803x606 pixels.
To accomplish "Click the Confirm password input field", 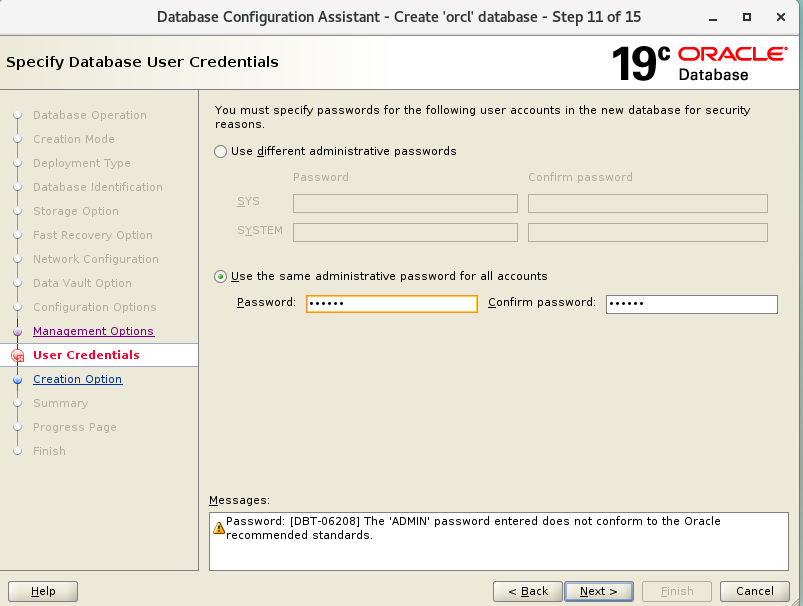I will (691, 304).
